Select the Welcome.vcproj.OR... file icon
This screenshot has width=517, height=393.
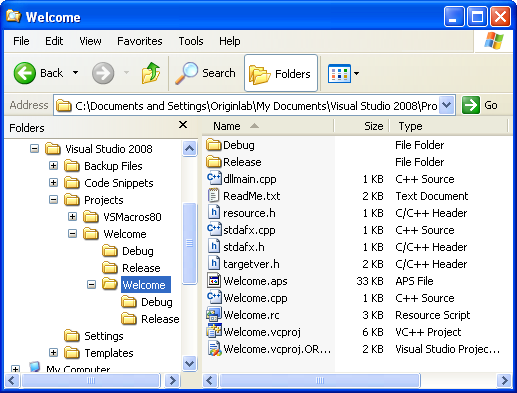point(214,348)
